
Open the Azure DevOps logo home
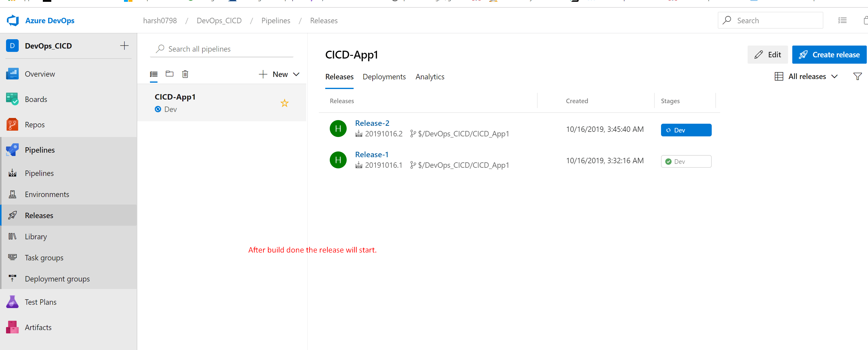[40, 21]
